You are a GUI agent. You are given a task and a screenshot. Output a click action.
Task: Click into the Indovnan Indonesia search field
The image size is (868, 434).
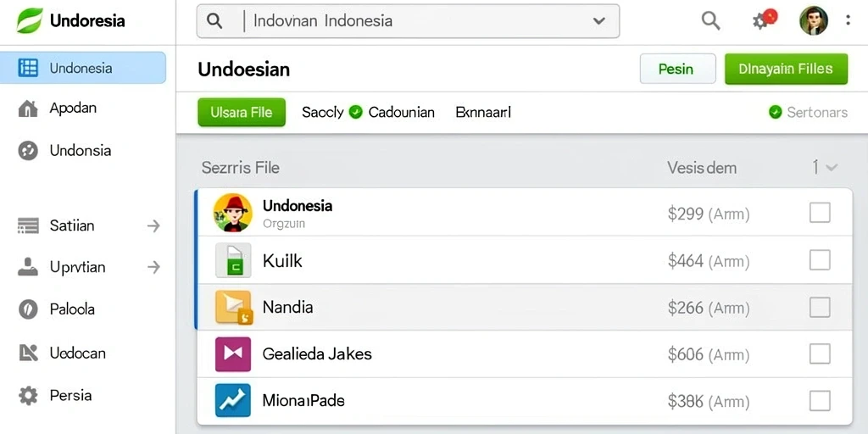(408, 21)
